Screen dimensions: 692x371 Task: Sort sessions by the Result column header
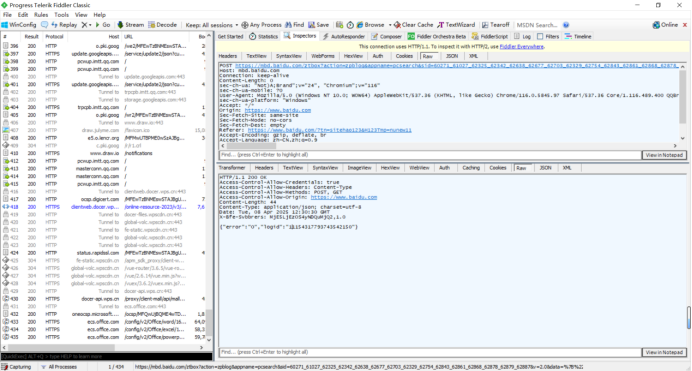click(32, 37)
